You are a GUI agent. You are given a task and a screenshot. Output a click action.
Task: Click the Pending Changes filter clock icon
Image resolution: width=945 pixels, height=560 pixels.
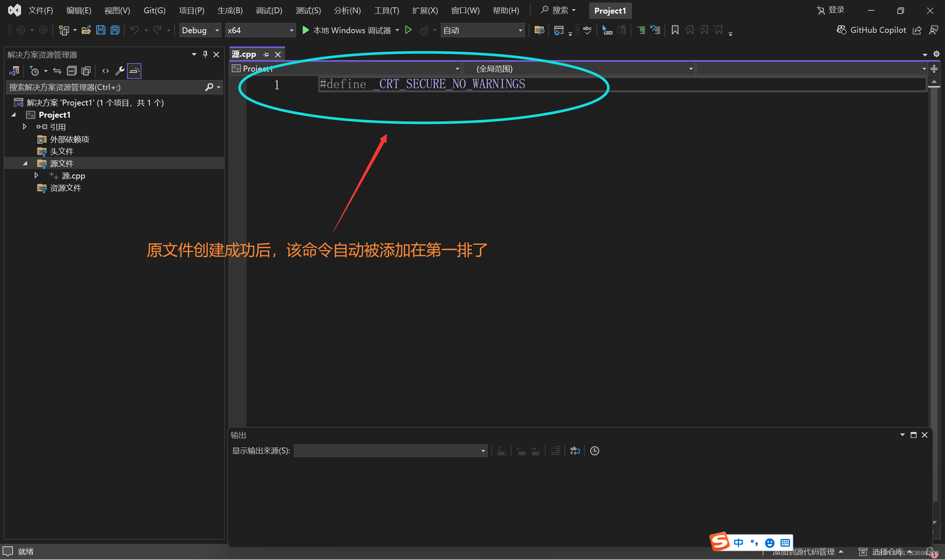point(34,71)
